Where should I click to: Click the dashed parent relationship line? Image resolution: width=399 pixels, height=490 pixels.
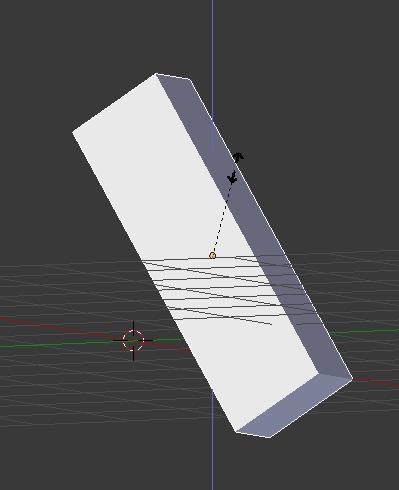pos(222,218)
